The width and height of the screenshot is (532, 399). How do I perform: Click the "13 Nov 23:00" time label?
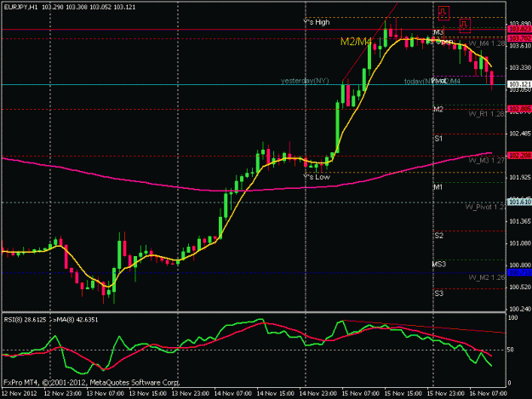click(191, 394)
